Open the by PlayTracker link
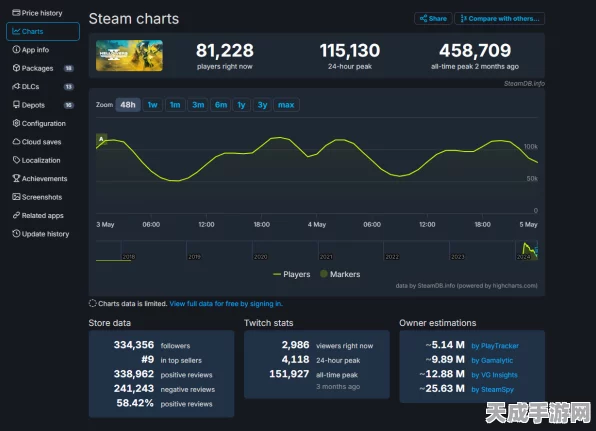The width and height of the screenshot is (596, 431). pyautogui.click(x=495, y=346)
